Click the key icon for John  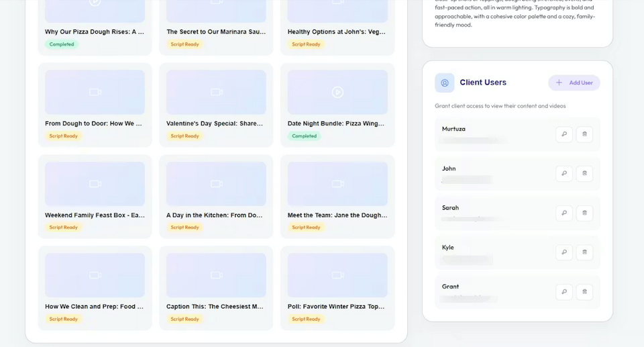[564, 173]
